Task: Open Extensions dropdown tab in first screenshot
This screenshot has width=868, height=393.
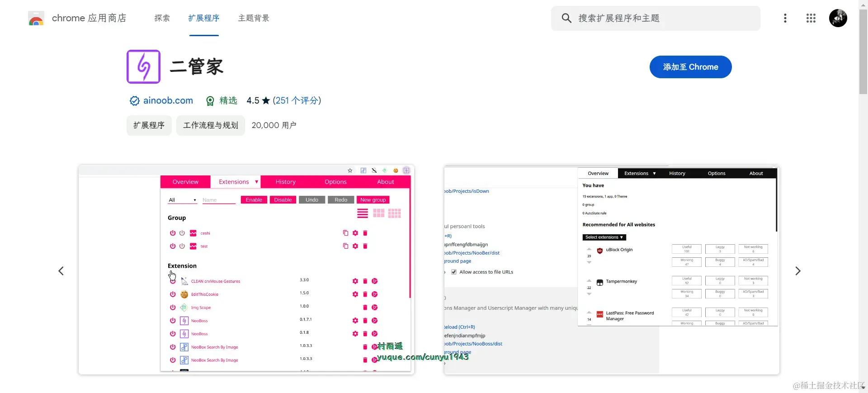Action: point(236,182)
